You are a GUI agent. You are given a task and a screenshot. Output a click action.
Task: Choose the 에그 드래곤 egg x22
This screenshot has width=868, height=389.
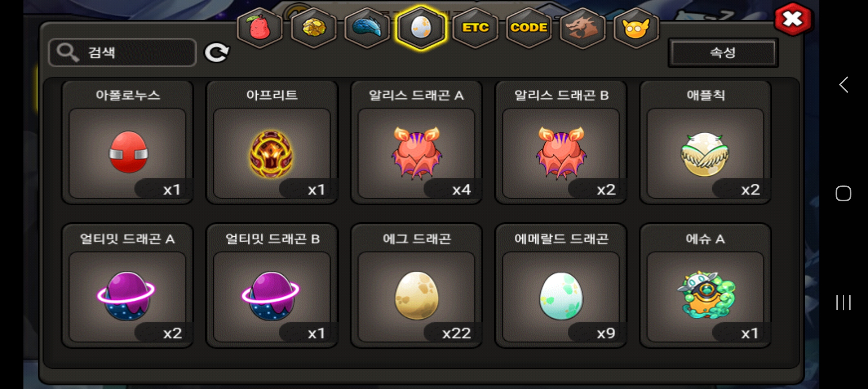tap(416, 286)
